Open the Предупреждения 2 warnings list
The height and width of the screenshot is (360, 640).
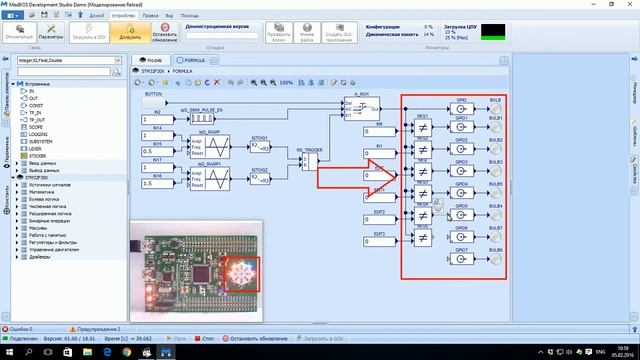95,329
